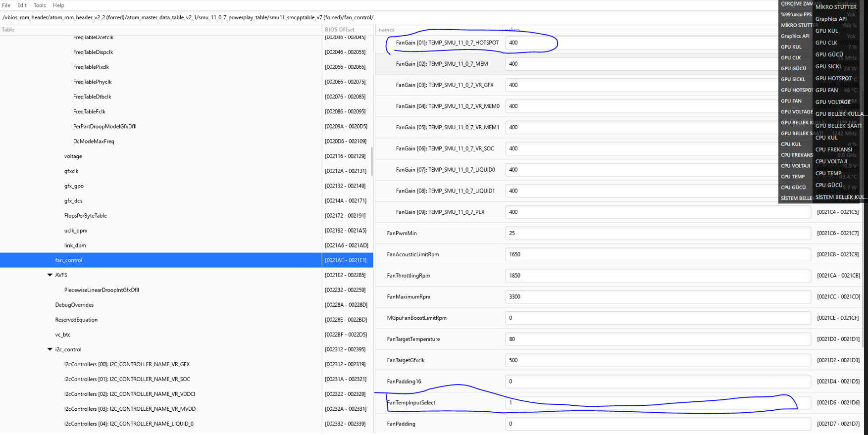This screenshot has height=435, width=868.
Task: Select the FreqTableDtbclk entry
Action: click(92, 97)
